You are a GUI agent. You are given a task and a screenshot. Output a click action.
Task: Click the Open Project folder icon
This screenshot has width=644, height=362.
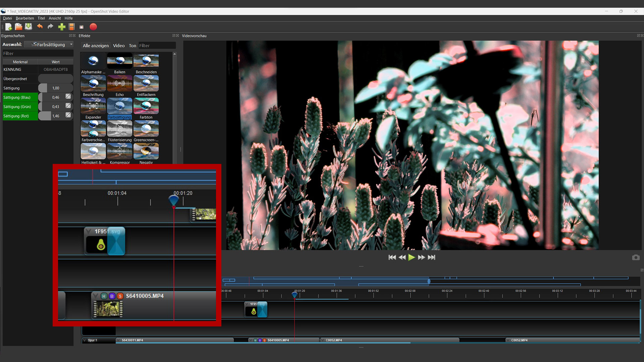coord(18,27)
